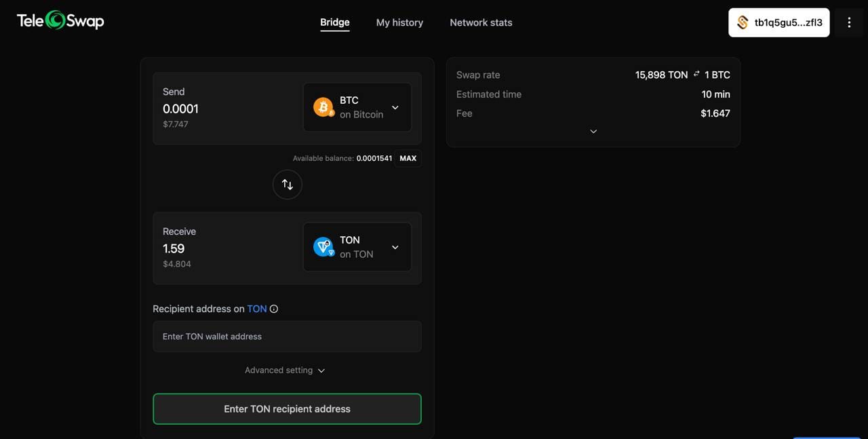Screen dimensions: 868x439
Task: Open the BTC on Bitcoin token selector
Action: pyautogui.click(x=357, y=107)
